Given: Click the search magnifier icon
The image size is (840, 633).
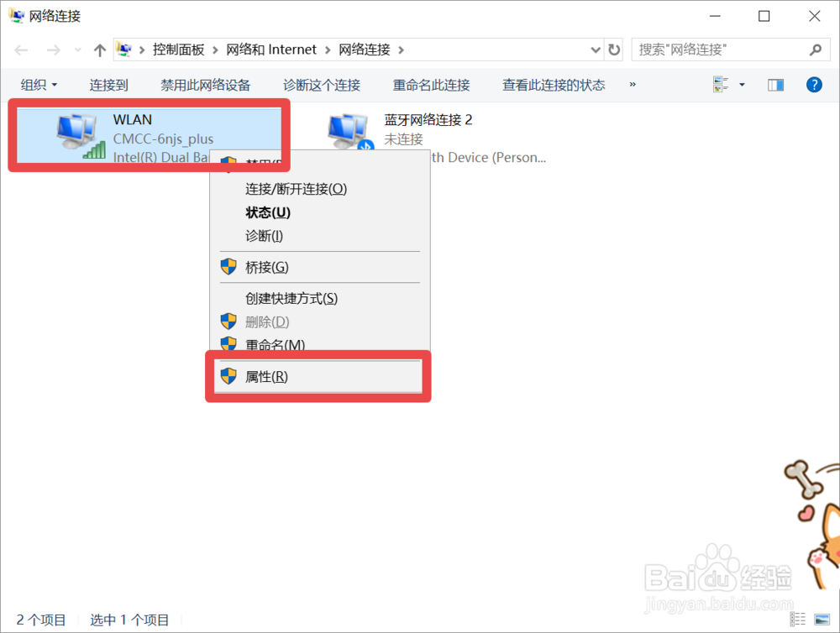Looking at the screenshot, I should (816, 50).
